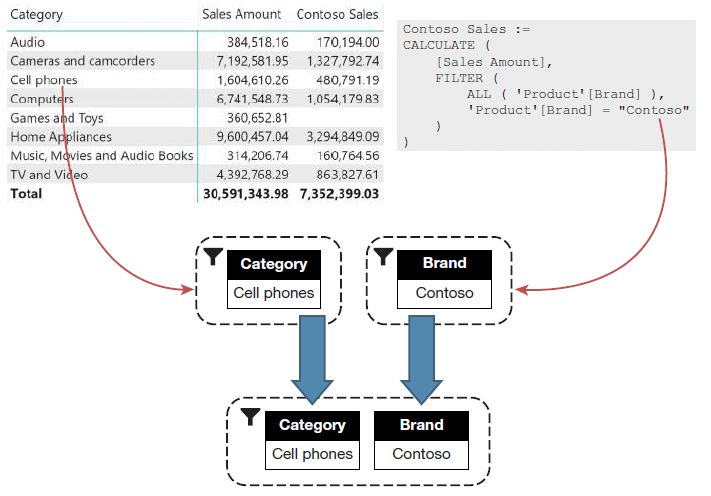Click value 3,294,849.09

[x=343, y=136]
